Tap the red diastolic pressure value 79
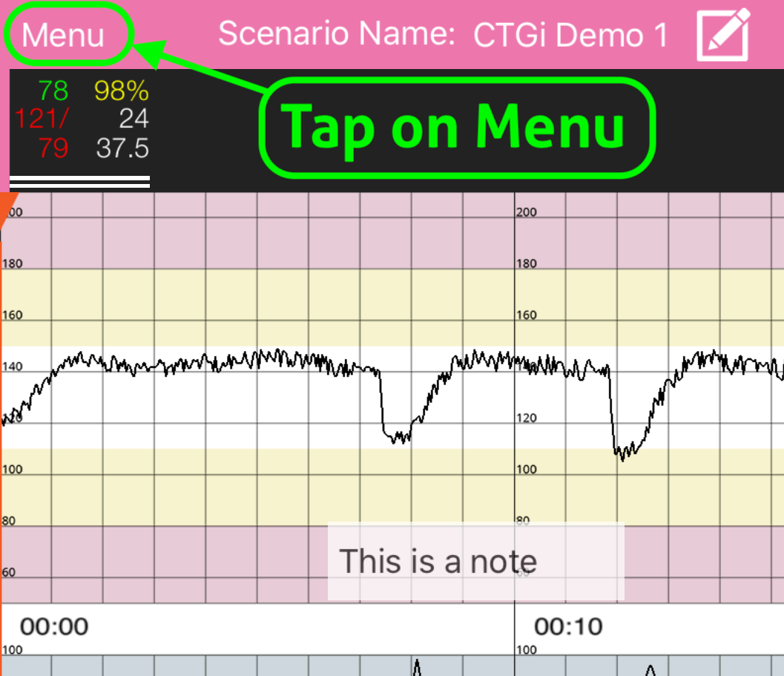 [x=53, y=148]
